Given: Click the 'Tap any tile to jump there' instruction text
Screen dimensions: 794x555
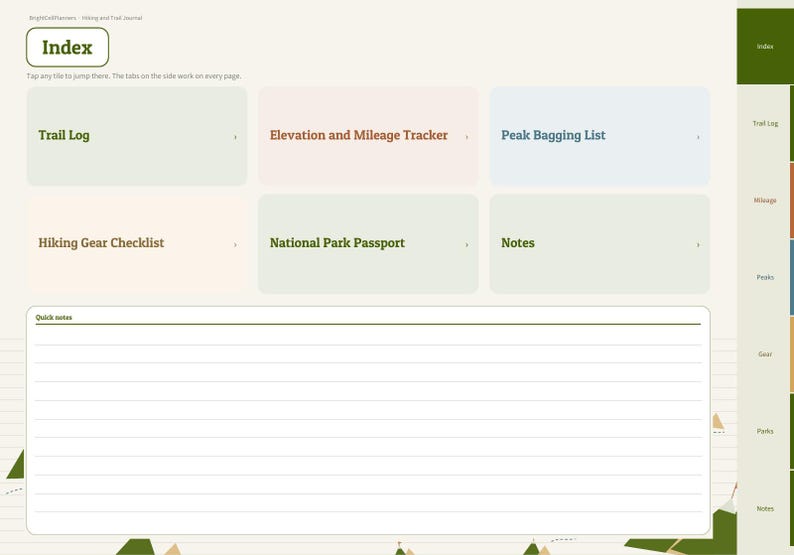Looking at the screenshot, I should 134,76.
